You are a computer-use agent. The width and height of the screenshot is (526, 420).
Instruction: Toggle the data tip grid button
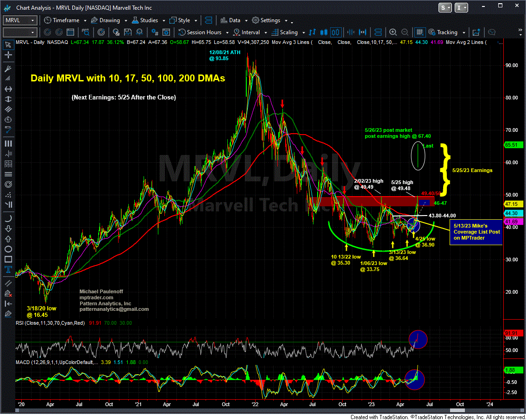pyautogui.click(x=419, y=32)
